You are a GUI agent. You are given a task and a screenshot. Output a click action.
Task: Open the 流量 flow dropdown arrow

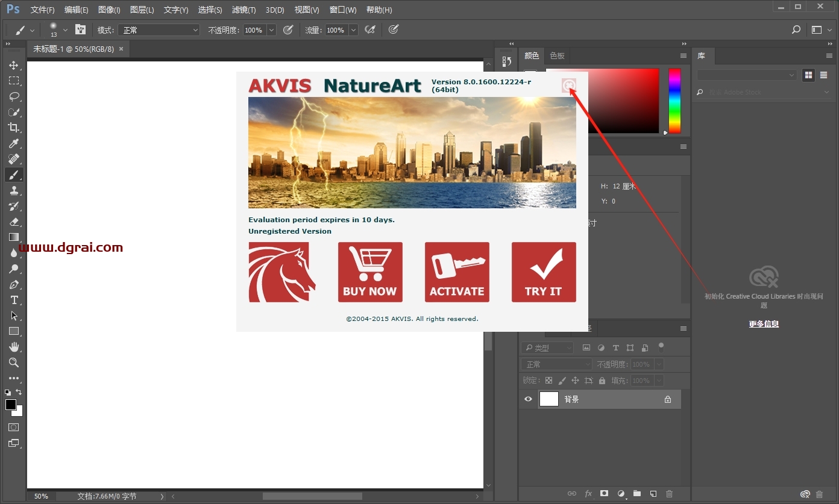353,30
